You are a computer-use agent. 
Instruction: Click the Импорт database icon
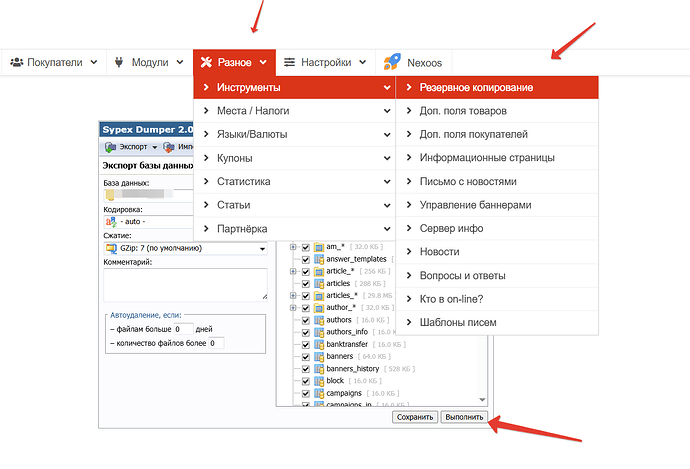[x=169, y=147]
